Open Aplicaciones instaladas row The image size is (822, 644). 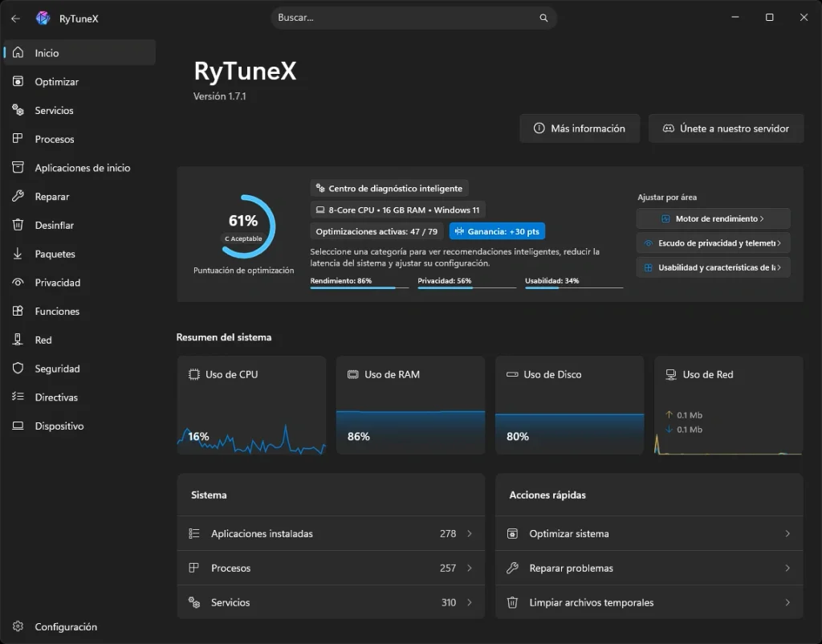pyautogui.click(x=331, y=533)
